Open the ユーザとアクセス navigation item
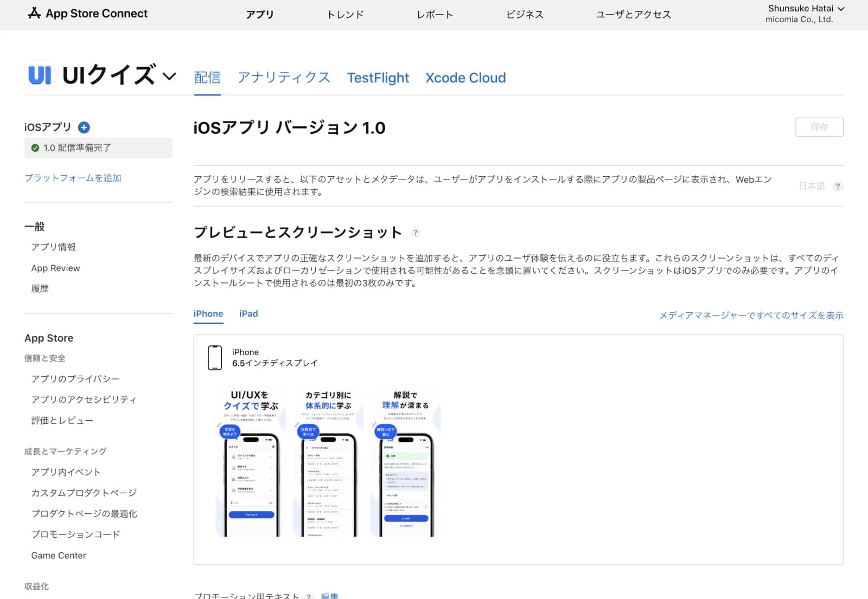Screen dimensions: 868x599 point(633,15)
